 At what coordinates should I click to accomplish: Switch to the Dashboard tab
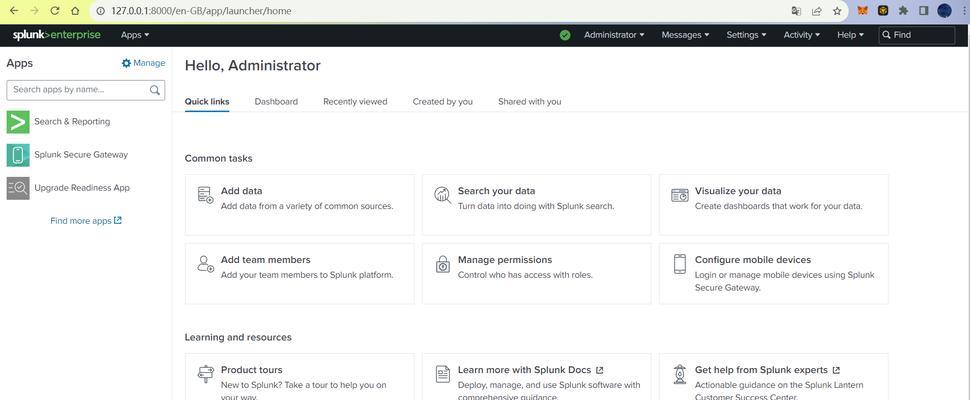tap(276, 101)
